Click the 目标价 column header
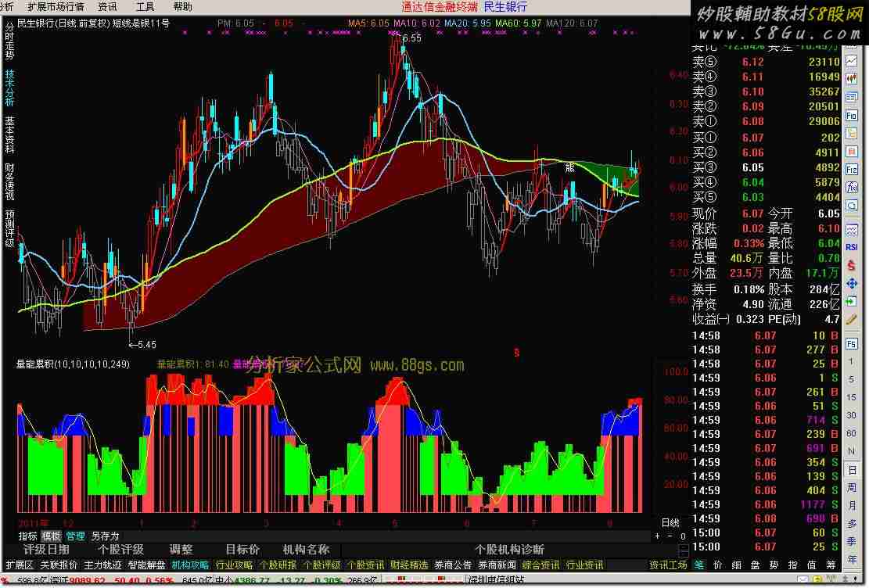 [x=242, y=550]
